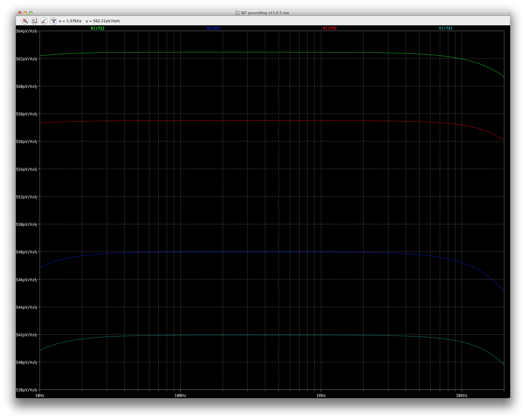The width and height of the screenshot is (526, 420).
Task: Minimize the window with yellow button
Action: tap(25, 13)
